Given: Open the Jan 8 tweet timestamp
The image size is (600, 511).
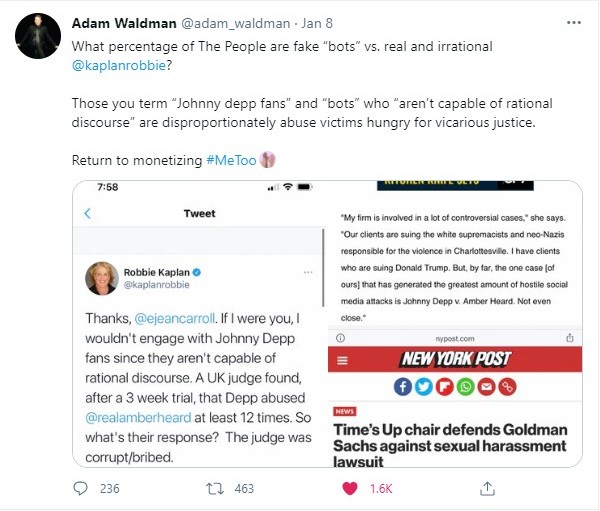Looking at the screenshot, I should (x=317, y=23).
